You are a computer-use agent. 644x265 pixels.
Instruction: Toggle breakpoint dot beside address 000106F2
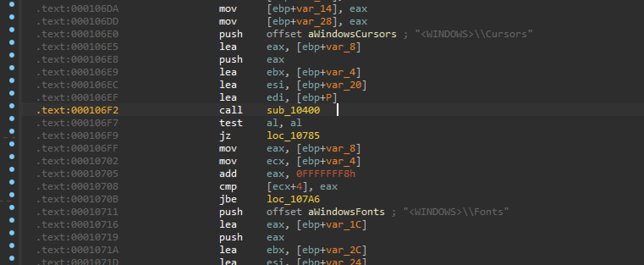pyautogui.click(x=12, y=106)
